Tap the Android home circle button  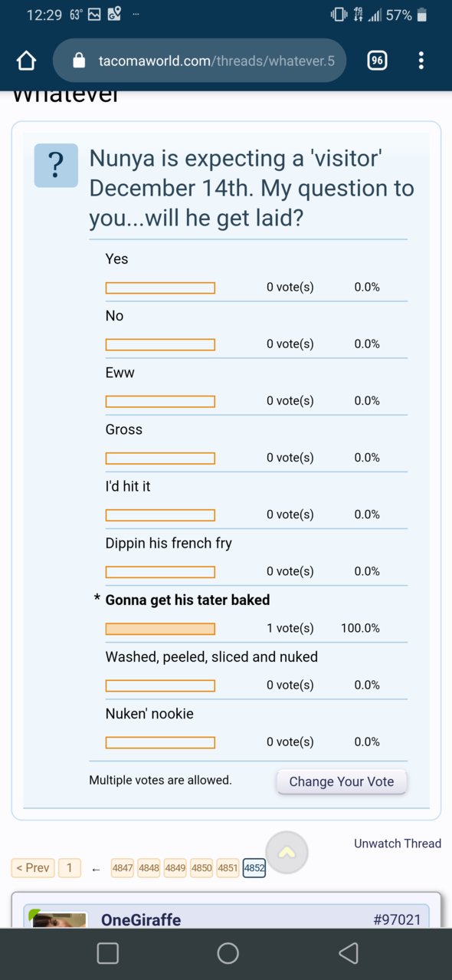coord(228,953)
